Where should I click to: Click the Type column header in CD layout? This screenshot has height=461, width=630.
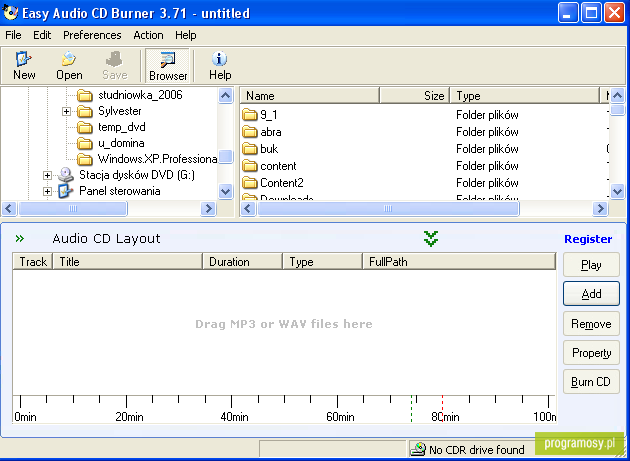coord(323,262)
